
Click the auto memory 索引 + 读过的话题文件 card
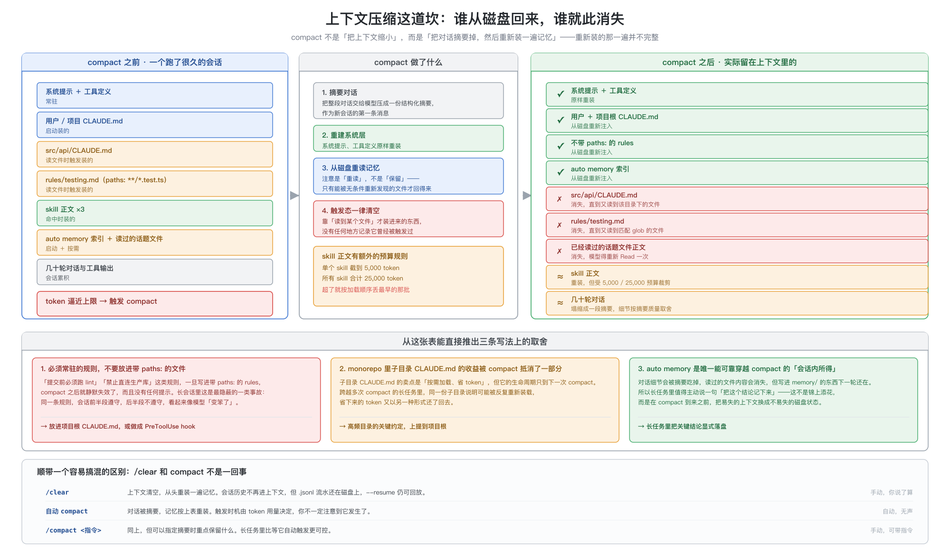155,243
